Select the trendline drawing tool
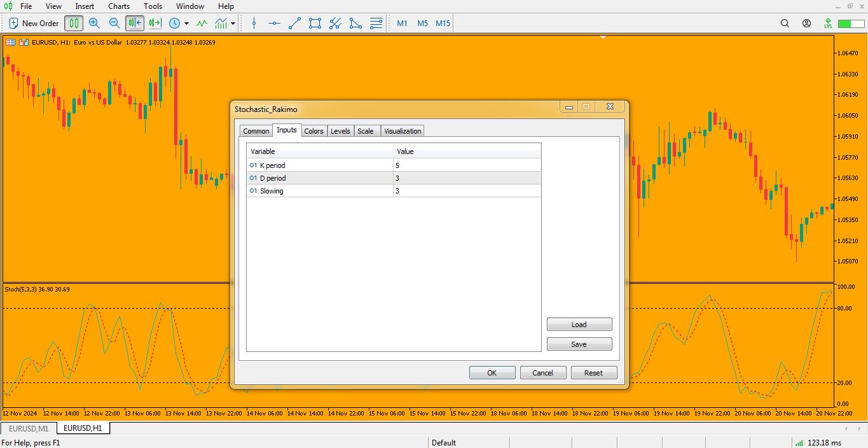This screenshot has width=868, height=448. point(294,24)
